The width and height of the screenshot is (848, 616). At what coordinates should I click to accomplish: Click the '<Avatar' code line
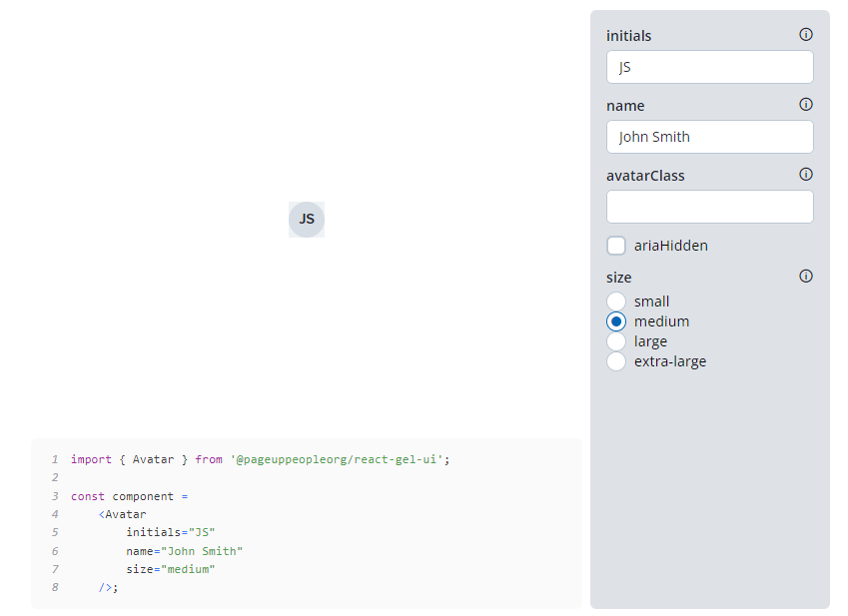(122, 514)
